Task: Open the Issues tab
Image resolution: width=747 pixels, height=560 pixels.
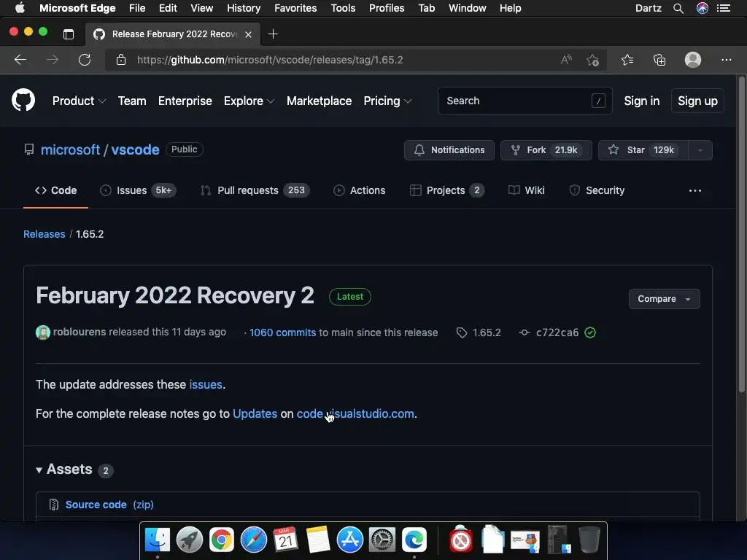Action: point(138,190)
